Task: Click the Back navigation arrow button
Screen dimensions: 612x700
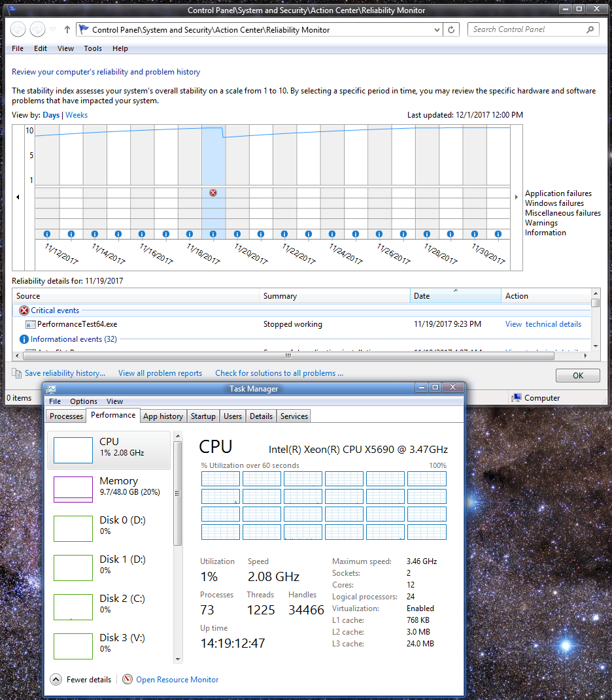Action: tap(18, 29)
